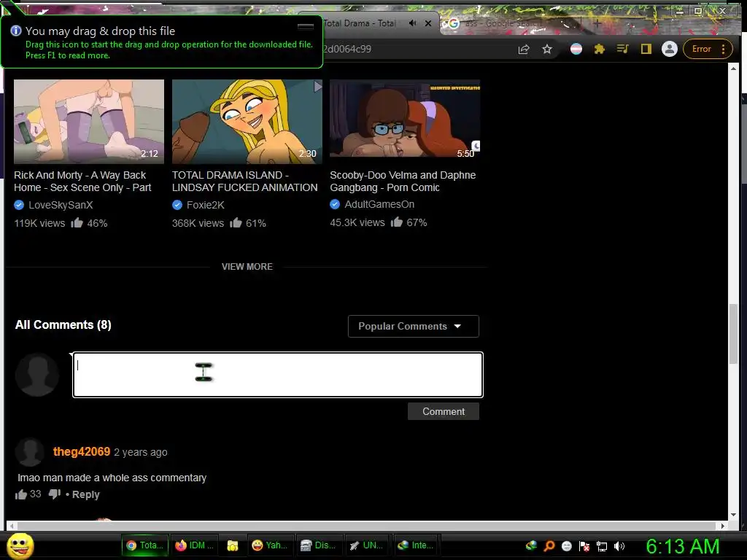747x560 pixels.
Task: Open the Extensions puzzle-piece menu
Action: pos(600,49)
